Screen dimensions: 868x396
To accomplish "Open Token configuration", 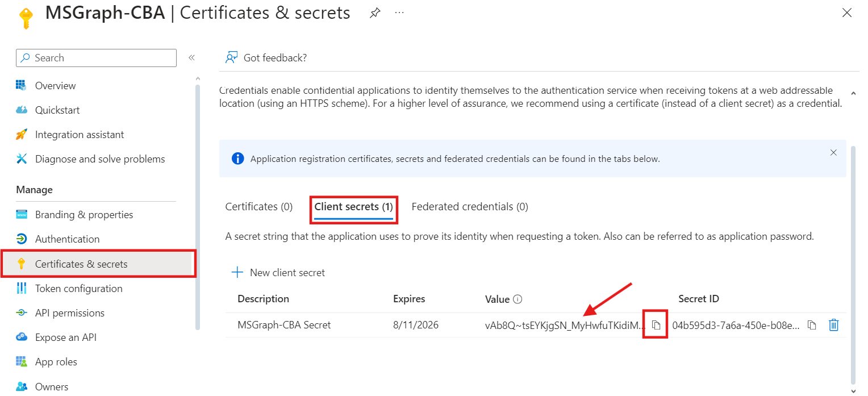I will point(79,288).
